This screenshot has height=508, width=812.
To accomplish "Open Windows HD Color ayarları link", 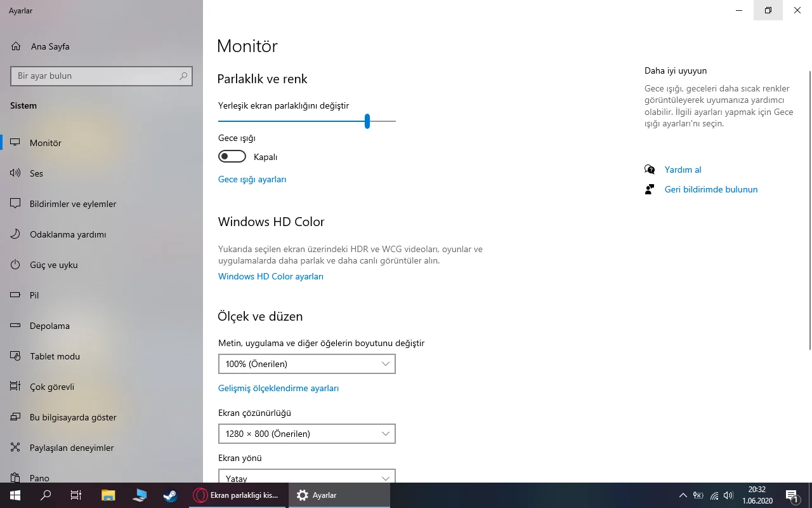I will pyautogui.click(x=271, y=276).
